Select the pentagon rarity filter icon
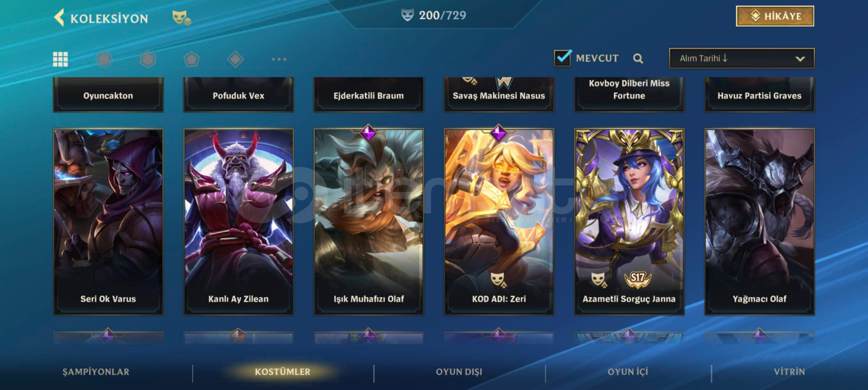868x390 pixels. 192,59
